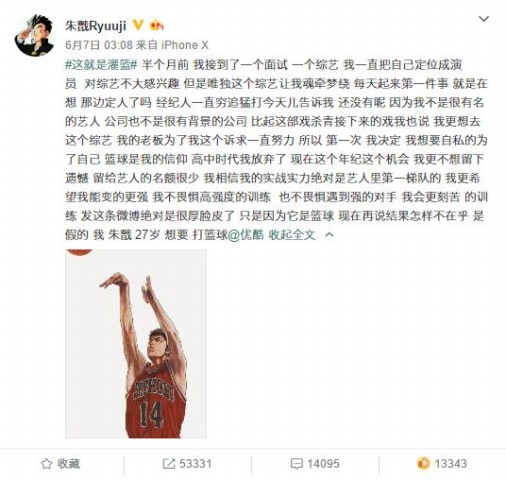
Task: Click the post timestamp 6月7日 03:08
Action: [99, 45]
